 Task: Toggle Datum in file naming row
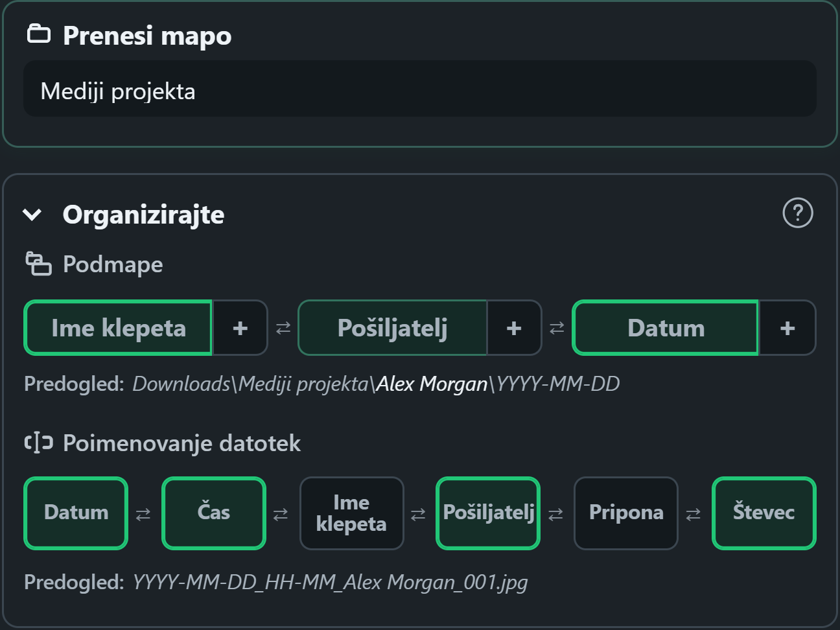(x=76, y=513)
